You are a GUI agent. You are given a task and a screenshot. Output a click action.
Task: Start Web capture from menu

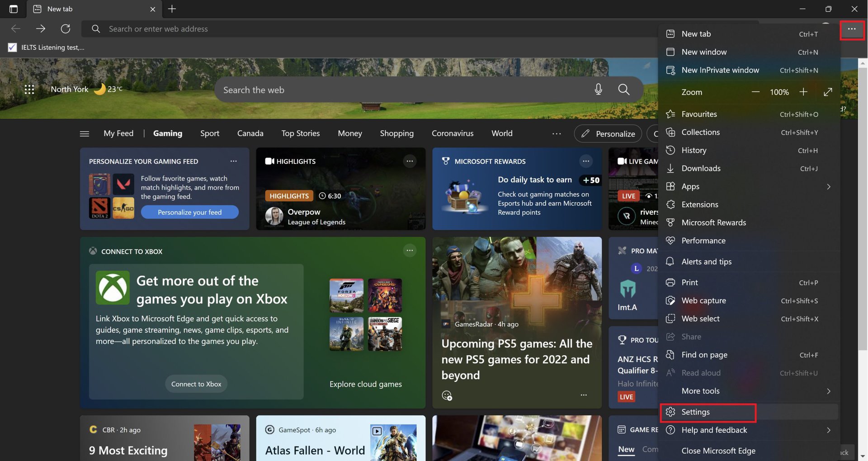[749, 300]
